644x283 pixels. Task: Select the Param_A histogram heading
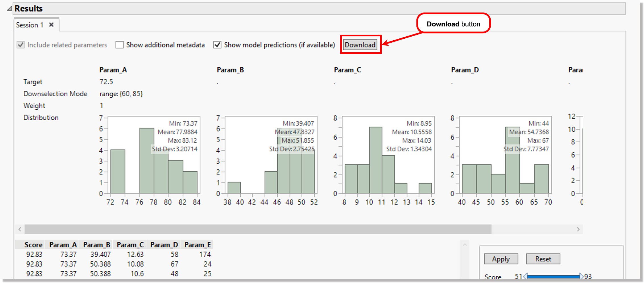(x=113, y=70)
